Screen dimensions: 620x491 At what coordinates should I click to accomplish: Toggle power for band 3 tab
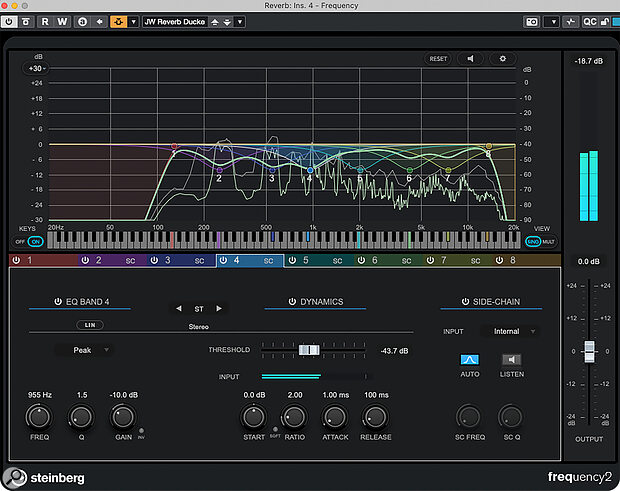click(x=154, y=260)
